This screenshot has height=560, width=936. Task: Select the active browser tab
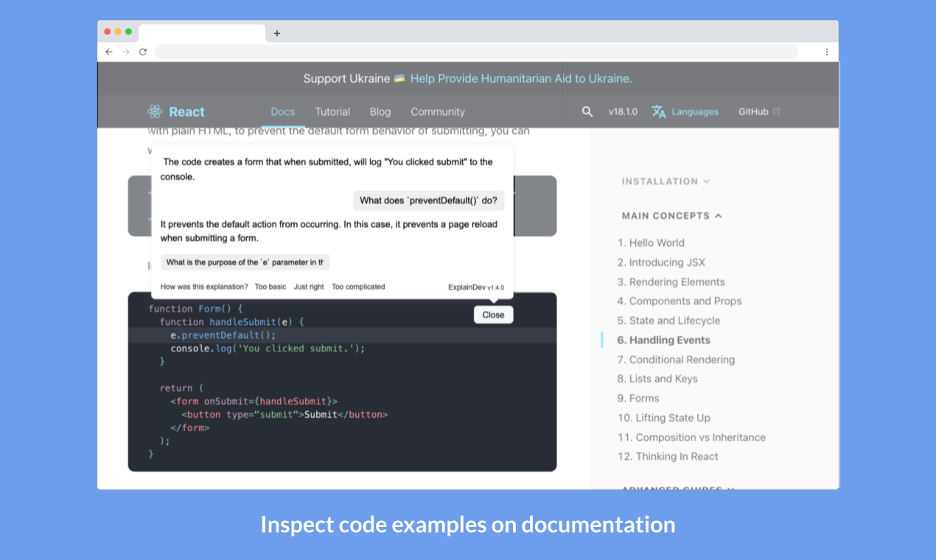click(202, 33)
